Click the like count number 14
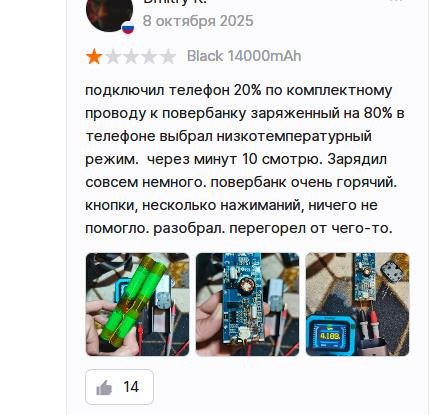This screenshot has width=445, height=415. [131, 387]
